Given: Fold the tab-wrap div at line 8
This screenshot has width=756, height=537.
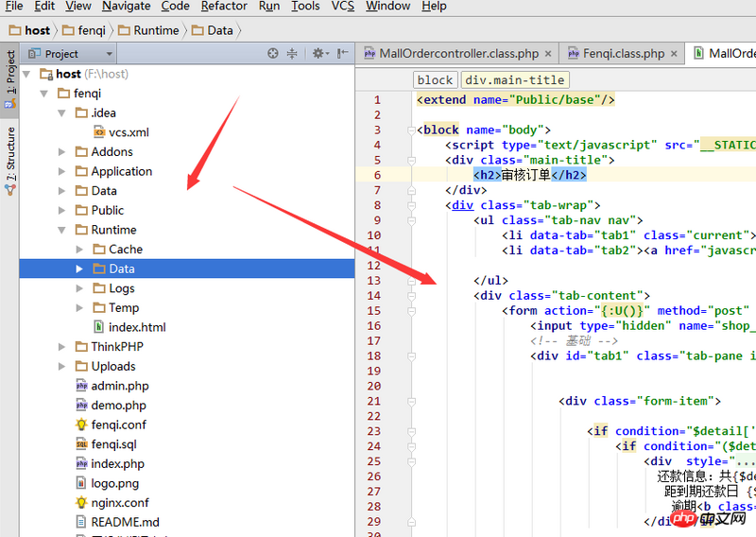Looking at the screenshot, I should 411,205.
